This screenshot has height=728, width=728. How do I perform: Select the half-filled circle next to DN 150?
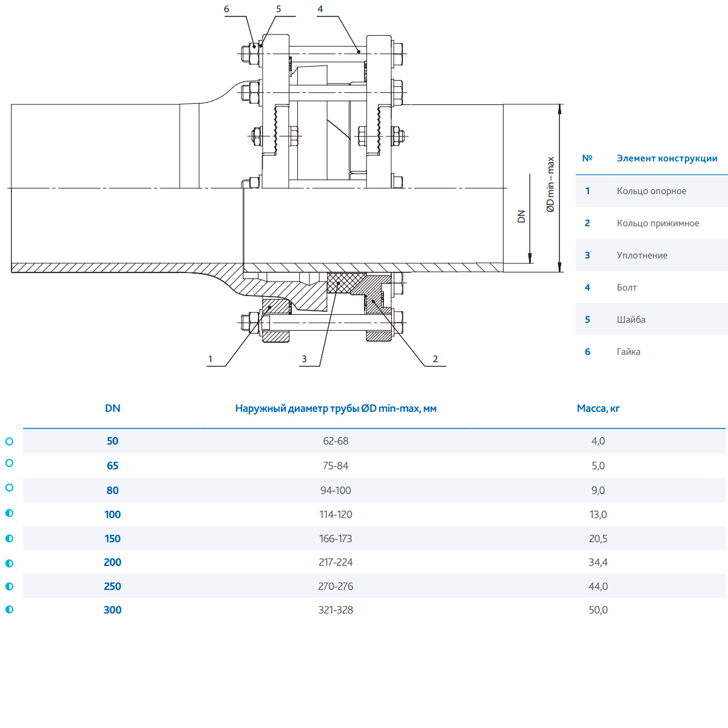(9, 538)
